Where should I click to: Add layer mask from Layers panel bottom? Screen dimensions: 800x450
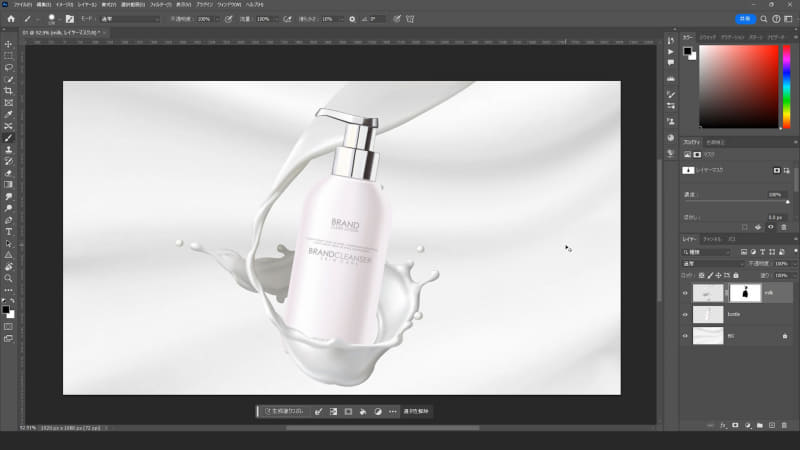(x=735, y=425)
